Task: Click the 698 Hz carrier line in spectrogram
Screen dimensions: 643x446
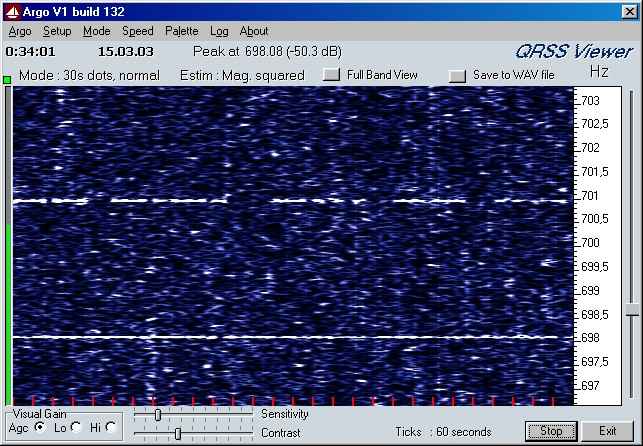Action: point(291,337)
